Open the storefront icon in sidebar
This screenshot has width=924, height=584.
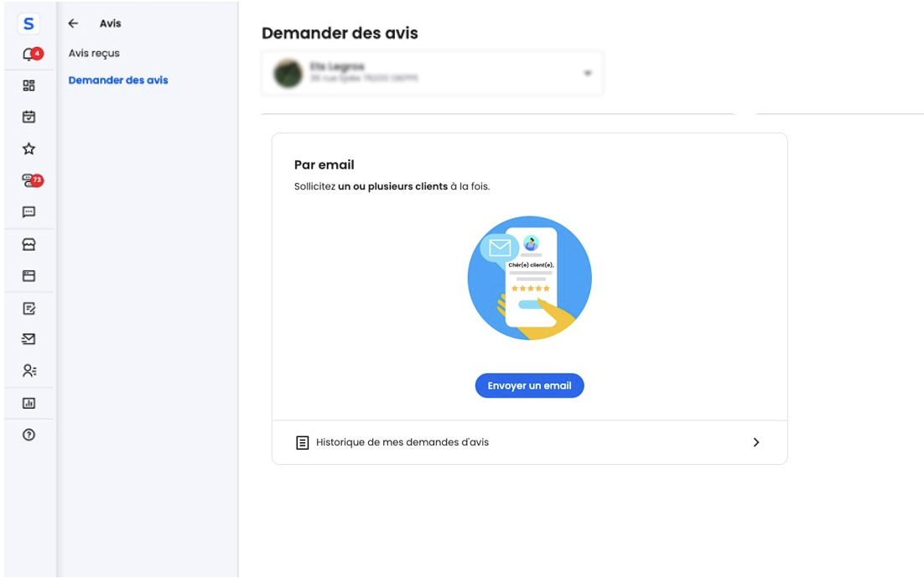click(x=29, y=244)
